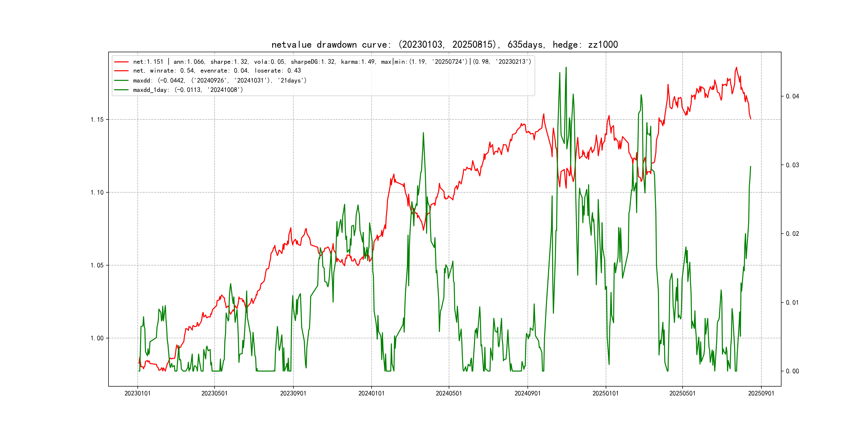
Task: Click the red swatch beside net:1.151 legend entry
Action: (121, 62)
